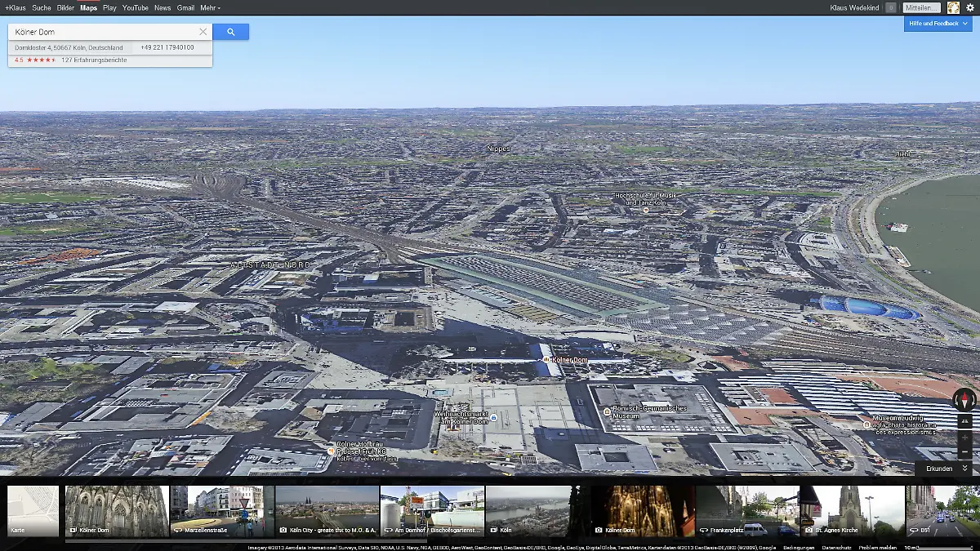Click the Römisch-Germanisches Museum marker icon
Image resolution: width=980 pixels, height=551 pixels.
pos(607,412)
